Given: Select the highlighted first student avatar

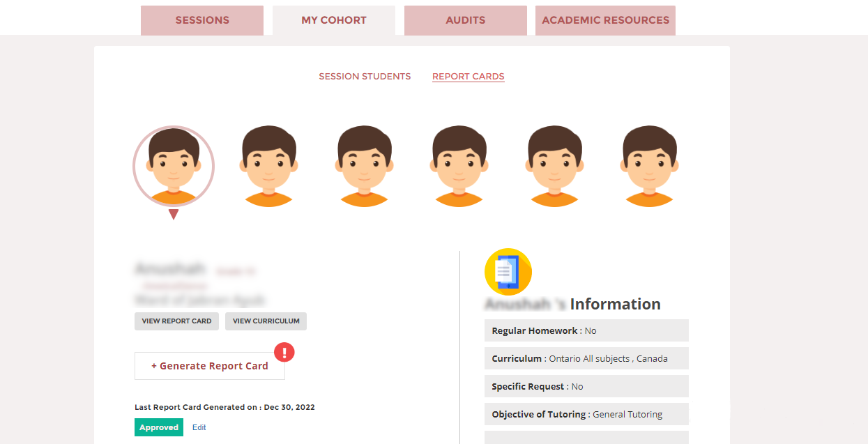Looking at the screenshot, I should tap(173, 166).
